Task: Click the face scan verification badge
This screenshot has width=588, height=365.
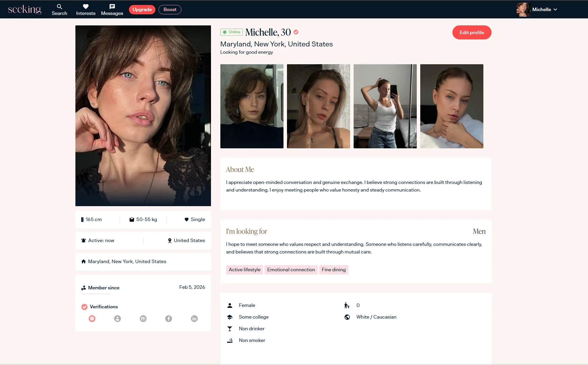Action: pos(92,319)
